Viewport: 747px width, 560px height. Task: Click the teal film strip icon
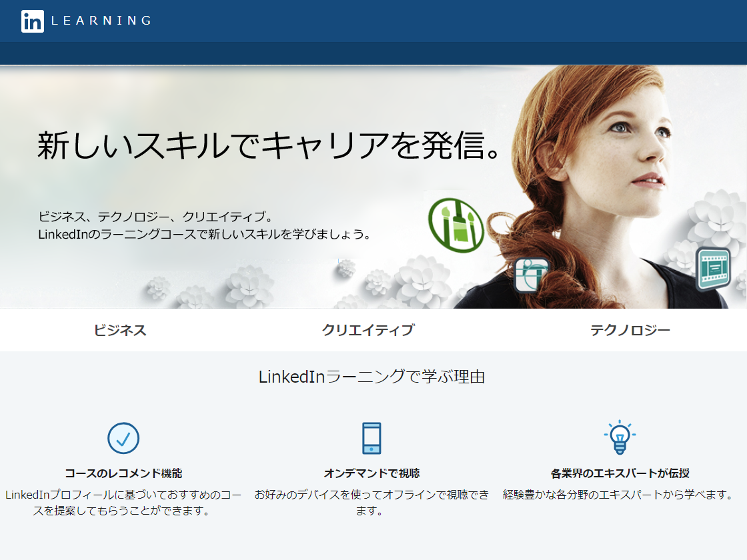713,268
